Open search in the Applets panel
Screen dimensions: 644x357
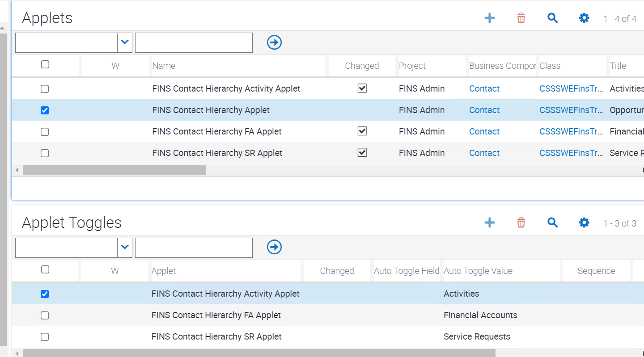[x=552, y=18]
